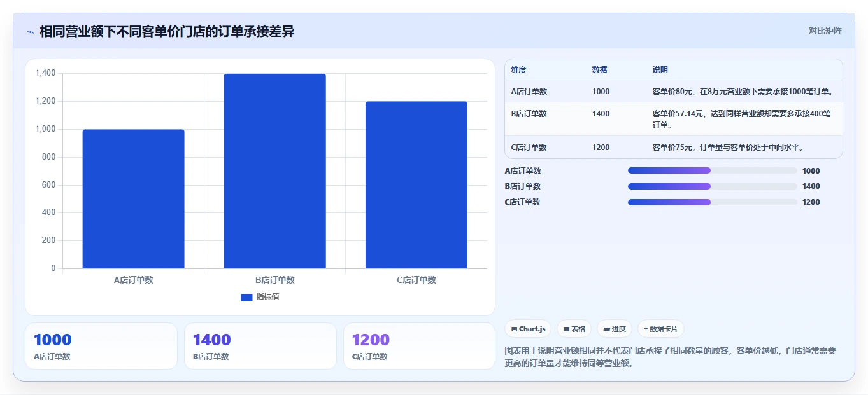Viewport: 868px width, 395px height.
Task: Click the footer note starting 图表用于说明
Action: tap(670, 357)
